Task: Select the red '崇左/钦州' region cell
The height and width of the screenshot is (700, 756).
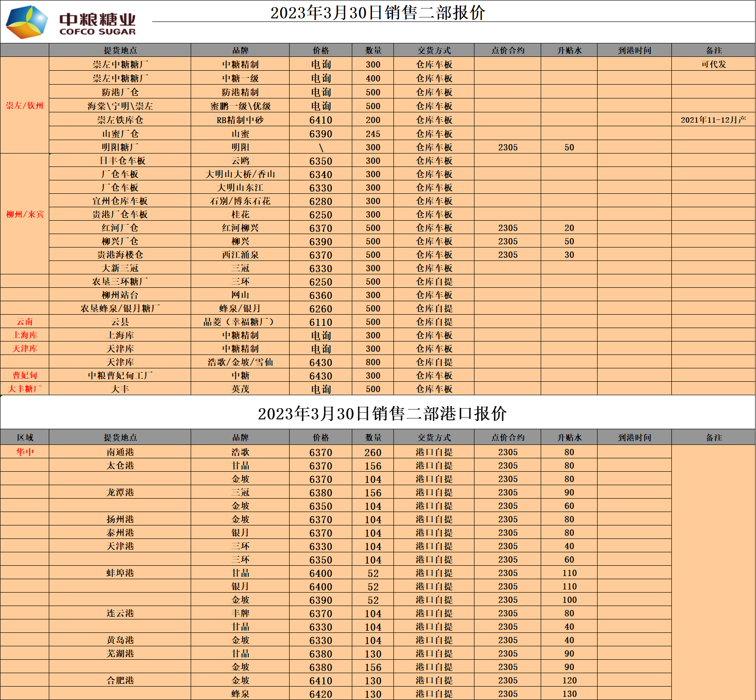Action: point(25,106)
